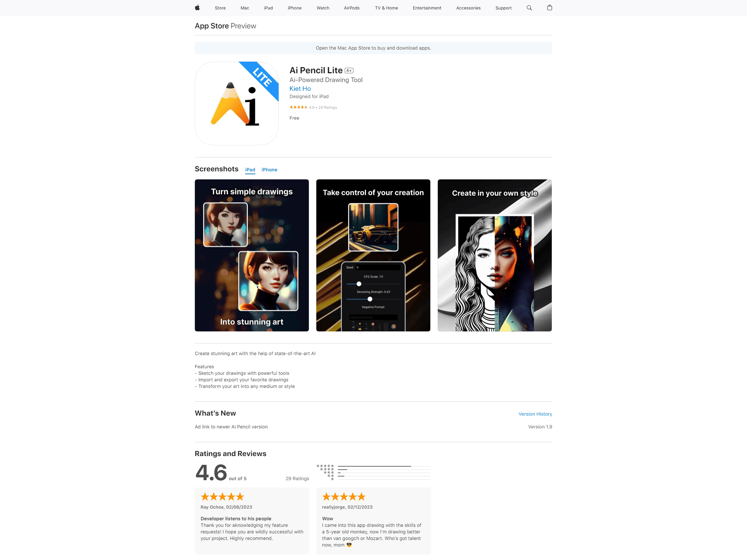Click 'out of 5' rating label
The image size is (747, 560).
[238, 479]
